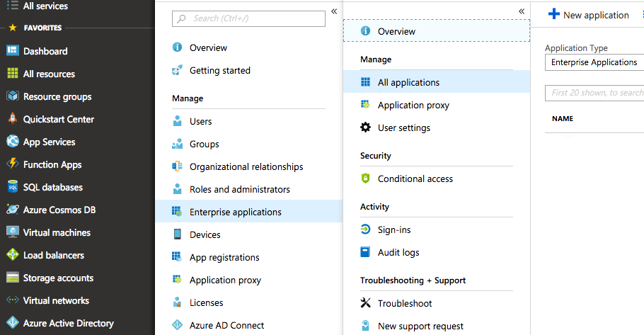Click the User settings gear icon
Screen dimensions: 644x335
click(365, 127)
